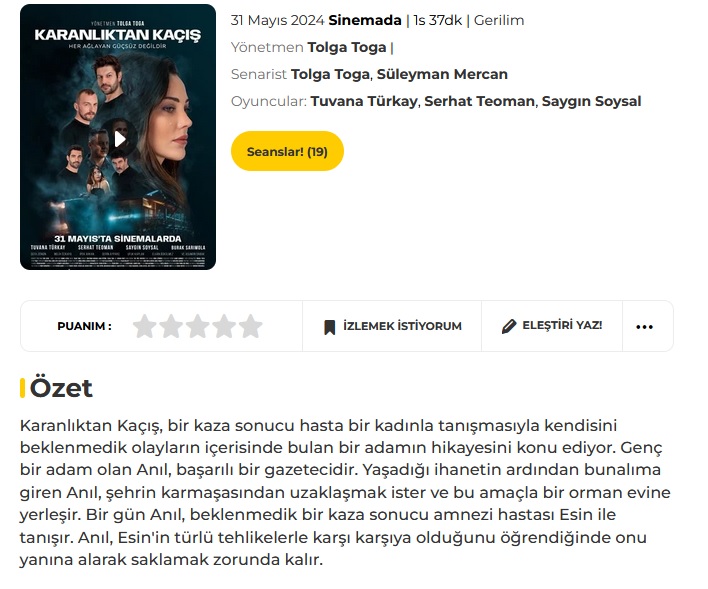
Task: Click the pencil icon to write a review
Action: point(509,326)
